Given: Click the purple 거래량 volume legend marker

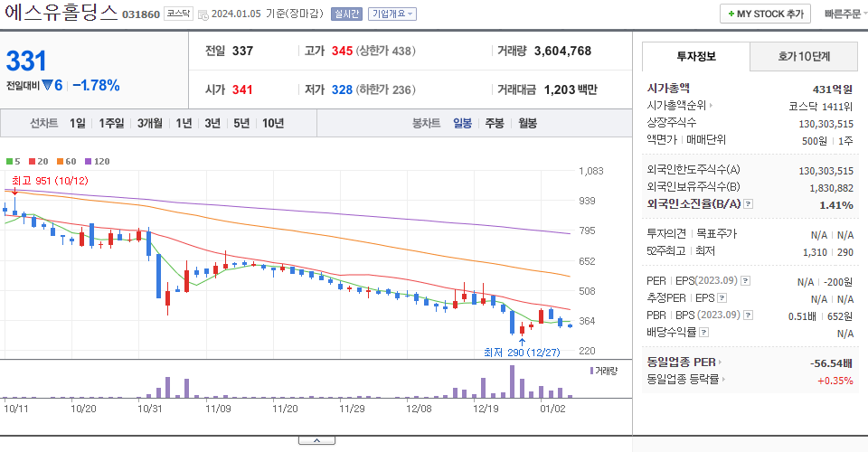Looking at the screenshot, I should point(591,371).
